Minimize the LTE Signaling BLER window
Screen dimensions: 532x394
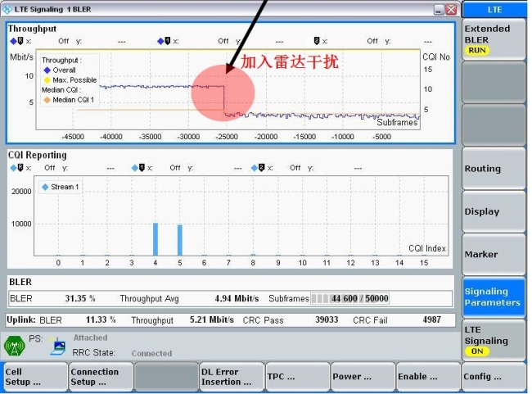point(439,10)
